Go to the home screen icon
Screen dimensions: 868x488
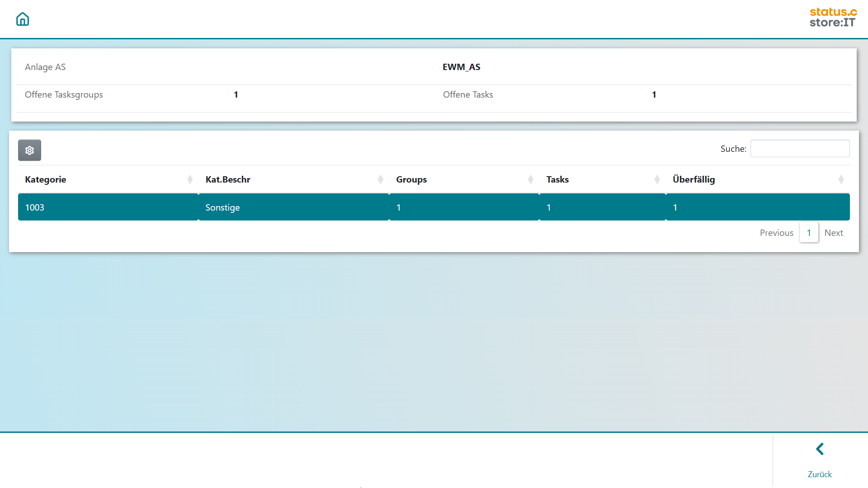tap(23, 19)
